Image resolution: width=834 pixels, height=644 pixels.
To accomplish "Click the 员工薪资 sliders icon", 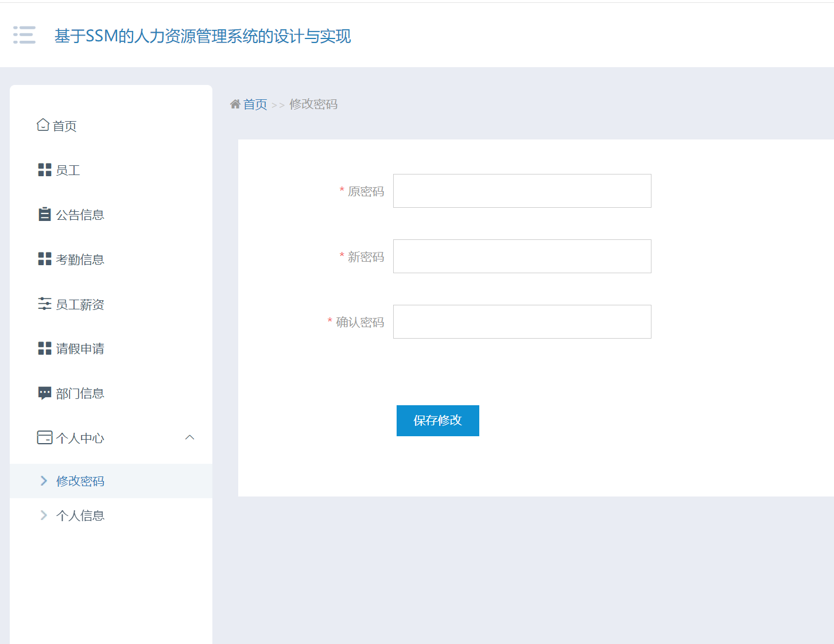I will (44, 303).
